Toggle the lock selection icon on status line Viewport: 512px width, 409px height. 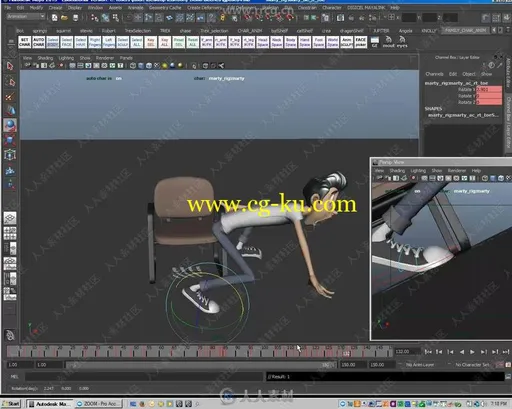(223, 18)
